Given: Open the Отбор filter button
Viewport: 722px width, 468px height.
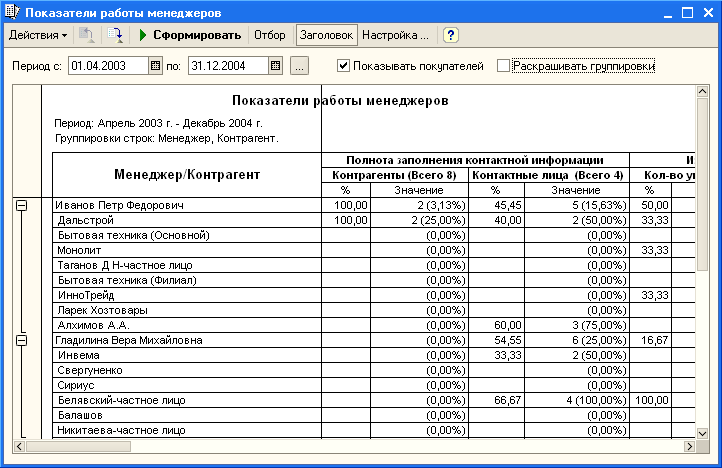Looking at the screenshot, I should [x=270, y=35].
